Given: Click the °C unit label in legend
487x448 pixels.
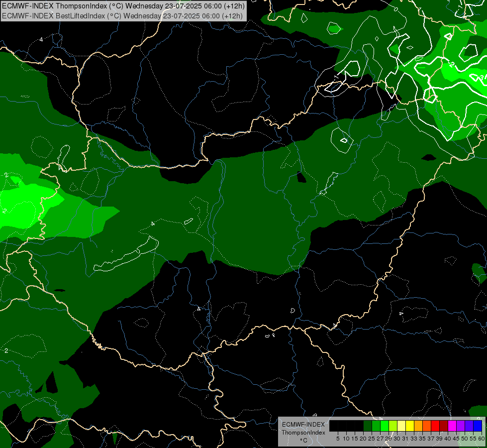Looking at the screenshot, I should click(x=304, y=441).
